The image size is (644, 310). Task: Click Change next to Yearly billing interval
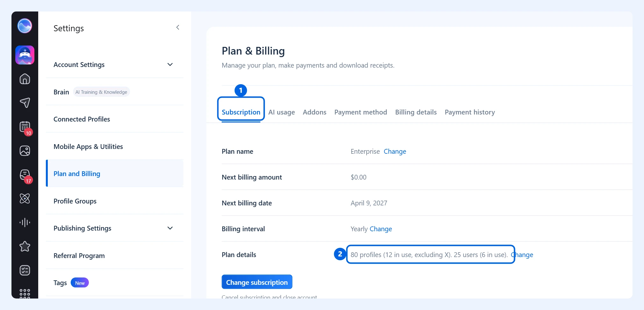click(x=381, y=229)
